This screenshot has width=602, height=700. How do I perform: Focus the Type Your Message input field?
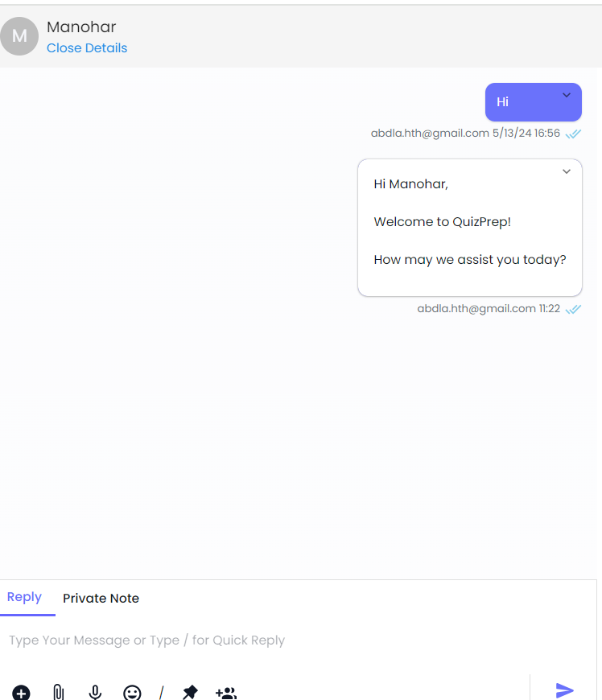[299, 640]
